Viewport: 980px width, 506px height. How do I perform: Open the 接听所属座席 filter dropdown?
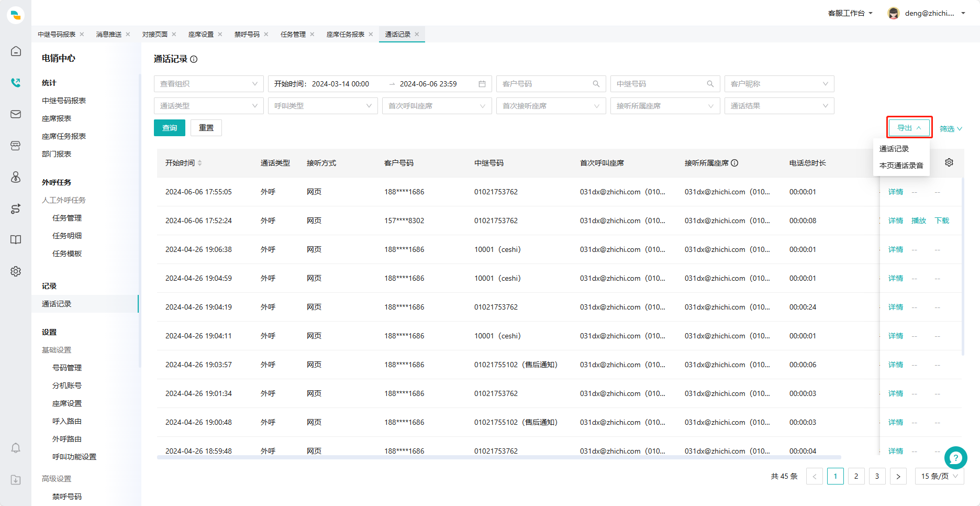pos(665,106)
